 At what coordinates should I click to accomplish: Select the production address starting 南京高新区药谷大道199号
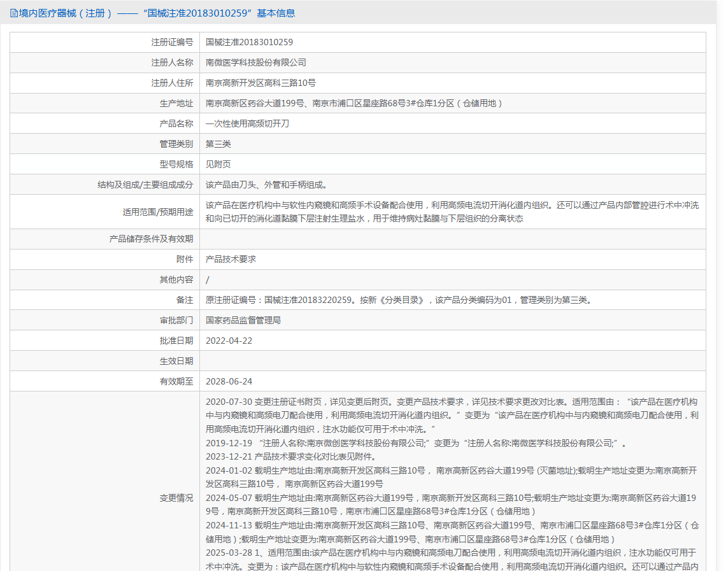tap(353, 103)
